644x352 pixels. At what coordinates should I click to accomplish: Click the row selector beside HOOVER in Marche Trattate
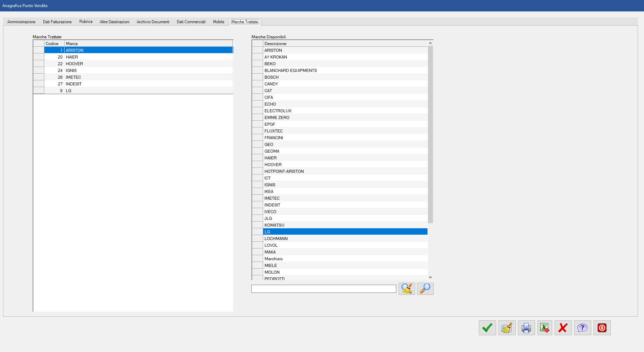point(39,64)
